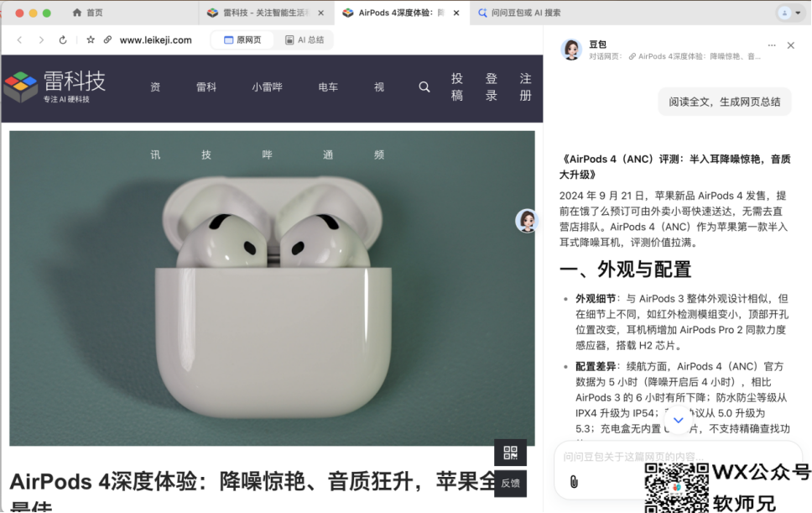The image size is (812, 513).
Task: Open the 视频 navigation menu
Action: tap(379, 87)
